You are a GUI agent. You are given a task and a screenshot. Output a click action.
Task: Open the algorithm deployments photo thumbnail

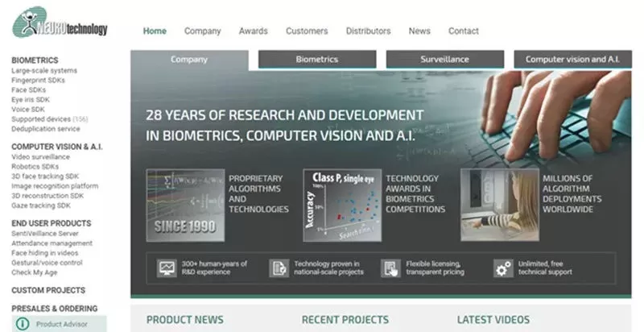tap(499, 205)
